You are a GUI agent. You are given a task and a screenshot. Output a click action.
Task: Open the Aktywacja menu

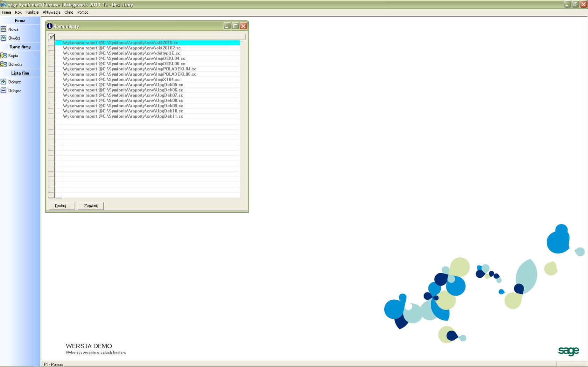51,12
